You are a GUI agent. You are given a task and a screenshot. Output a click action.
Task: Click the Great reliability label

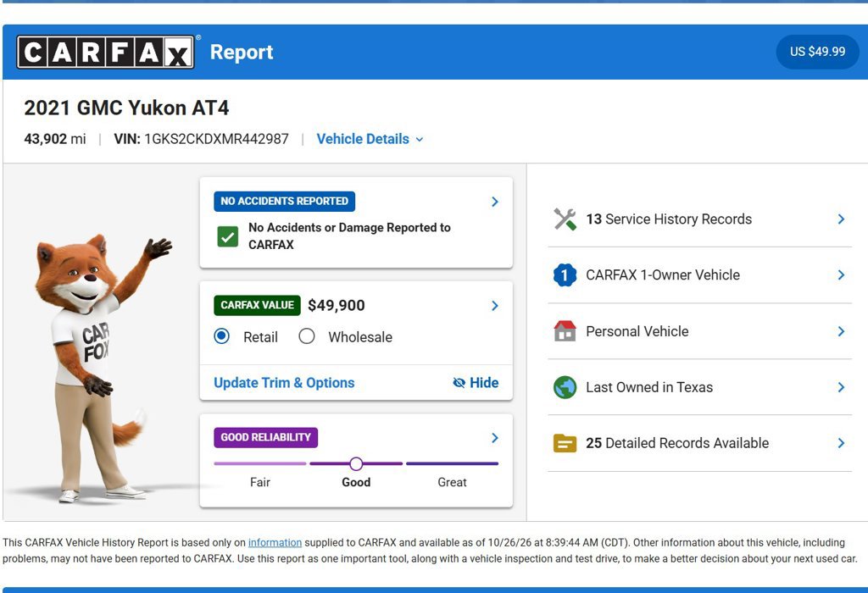pyautogui.click(x=453, y=482)
